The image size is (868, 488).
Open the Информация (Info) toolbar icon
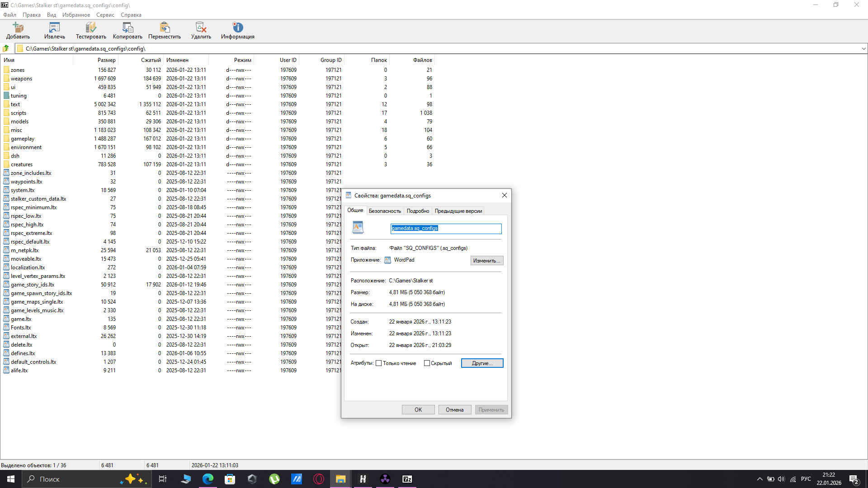[x=238, y=28]
